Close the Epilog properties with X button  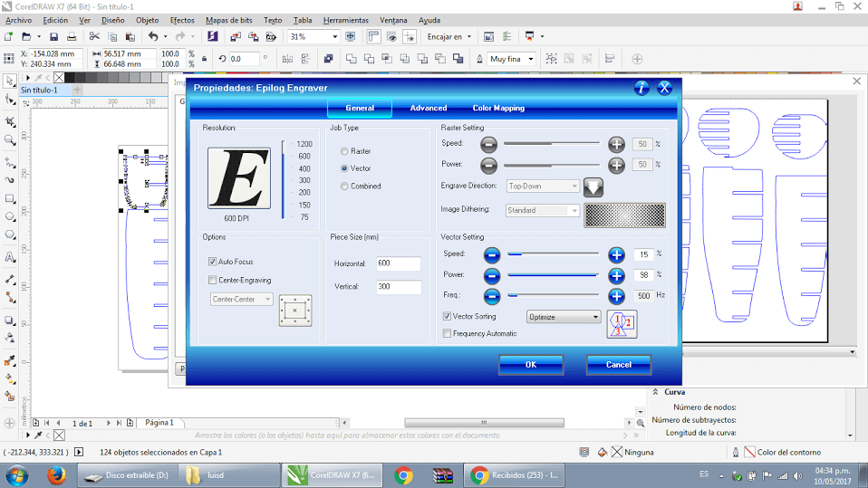coord(664,88)
